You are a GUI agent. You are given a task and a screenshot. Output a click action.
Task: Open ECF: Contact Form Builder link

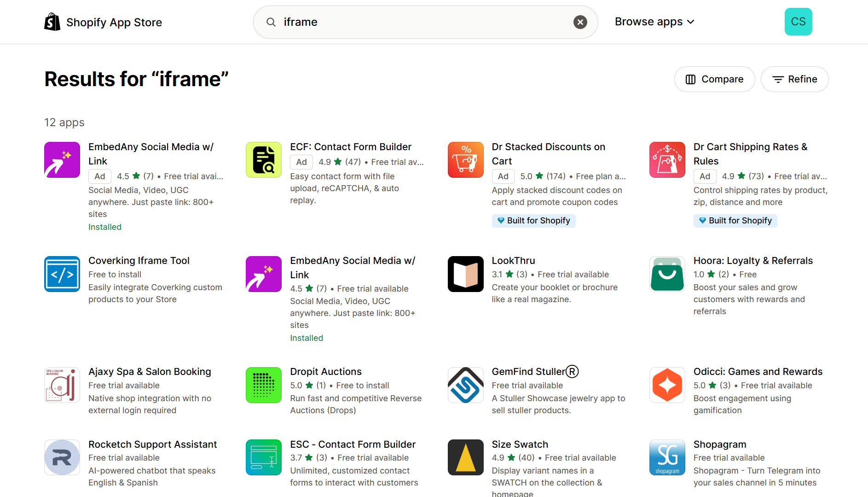[x=351, y=147]
